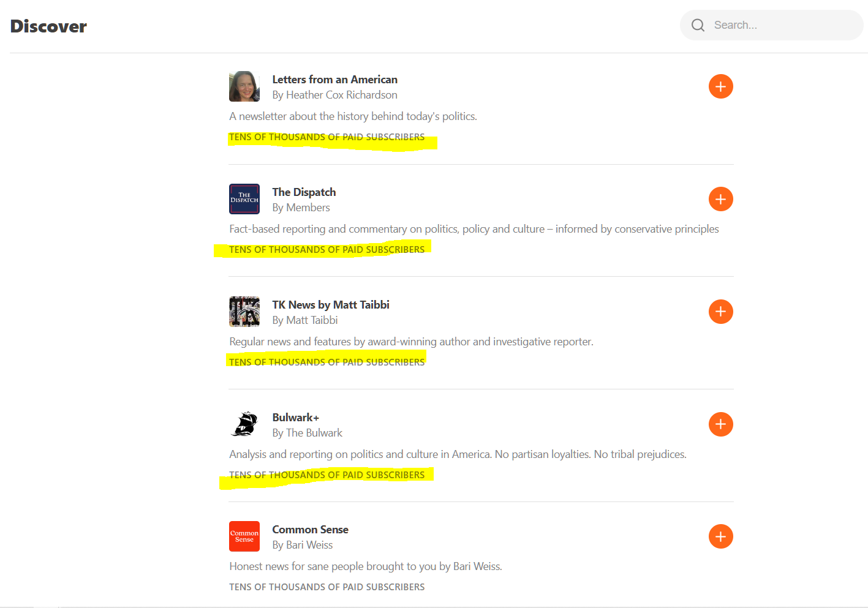This screenshot has height=608, width=868.
Task: Click the 'history behind today's politics' description
Action: coord(353,116)
